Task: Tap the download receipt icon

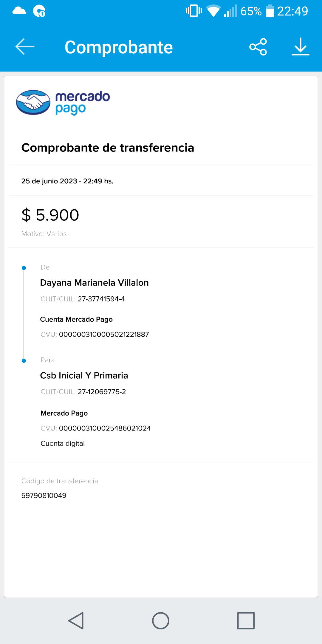Action: pos(300,47)
